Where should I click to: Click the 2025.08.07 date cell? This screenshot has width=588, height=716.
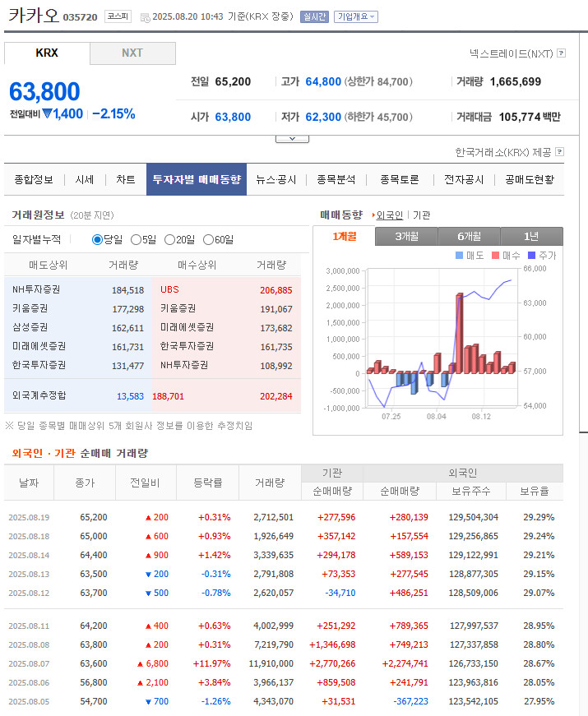click(x=29, y=663)
